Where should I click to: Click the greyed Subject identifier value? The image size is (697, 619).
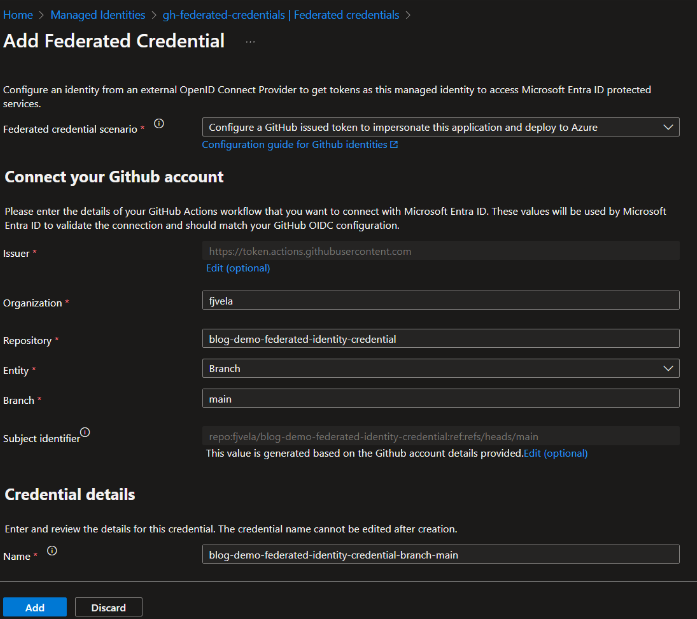pyautogui.click(x=441, y=436)
